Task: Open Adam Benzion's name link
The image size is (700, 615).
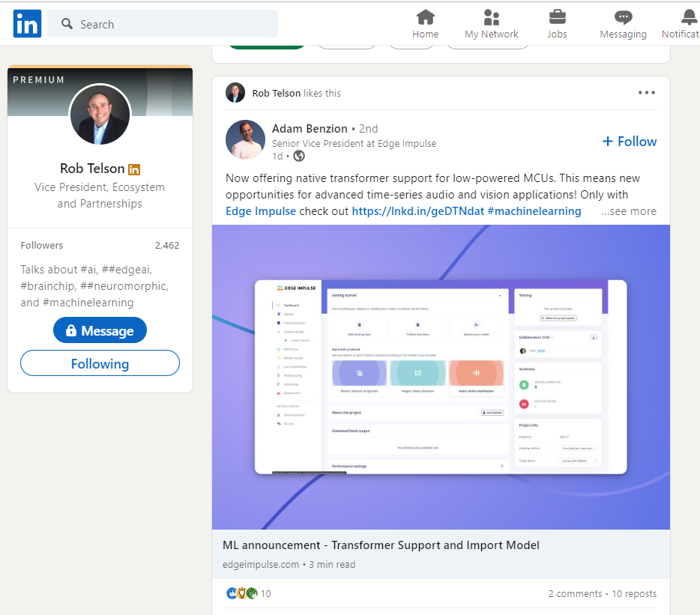Action: click(x=310, y=129)
